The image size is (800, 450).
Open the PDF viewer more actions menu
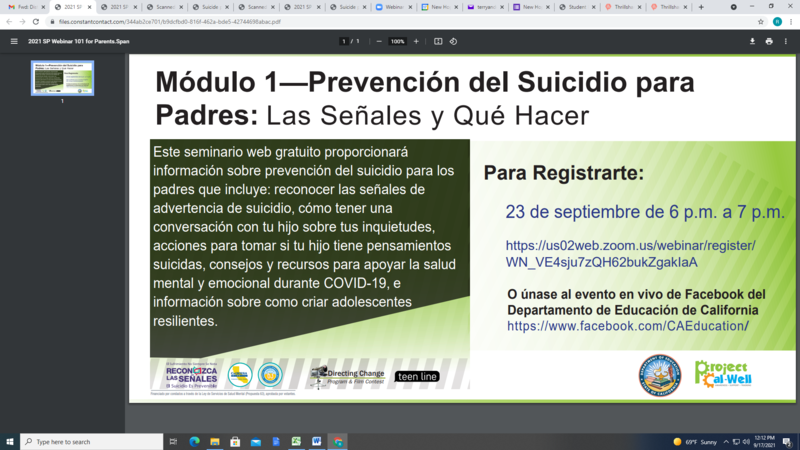click(x=787, y=41)
